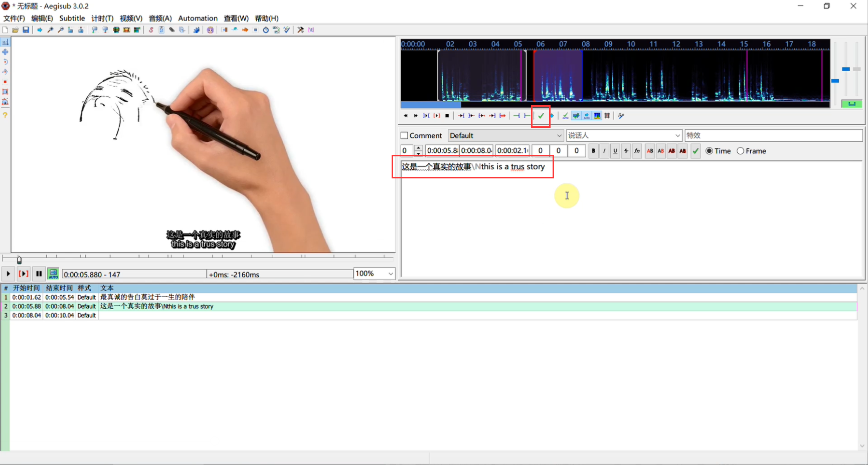Select the vector clip video tool
The height and width of the screenshot is (465, 868).
pyautogui.click(x=5, y=102)
